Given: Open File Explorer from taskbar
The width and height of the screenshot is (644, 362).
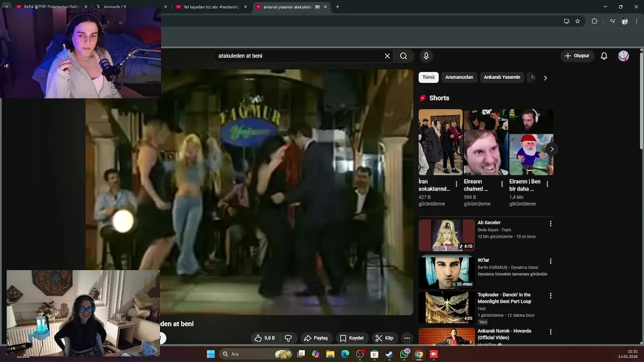Looking at the screenshot, I should point(331,354).
